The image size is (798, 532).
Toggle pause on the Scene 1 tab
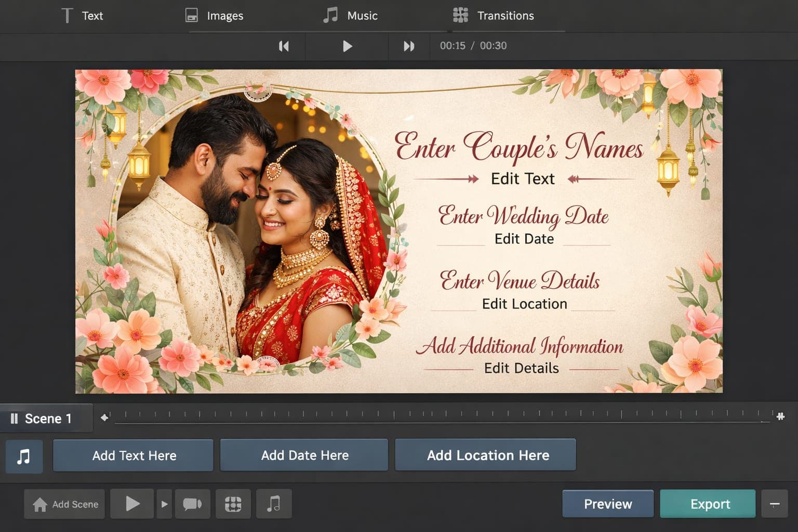tap(14, 418)
